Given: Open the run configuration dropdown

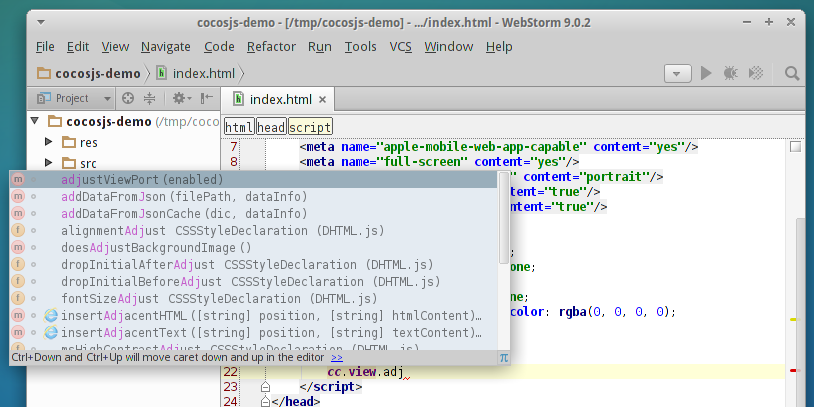Looking at the screenshot, I should 677,74.
